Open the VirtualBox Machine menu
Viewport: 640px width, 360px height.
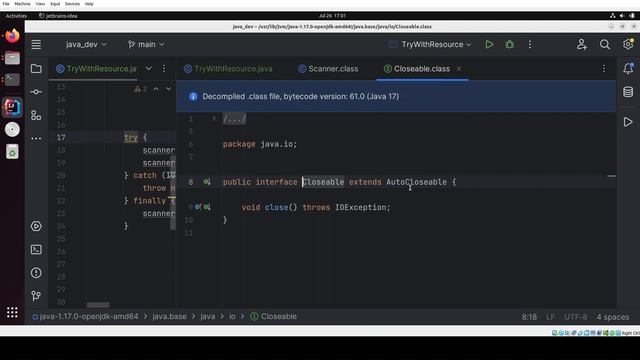tap(22, 4)
